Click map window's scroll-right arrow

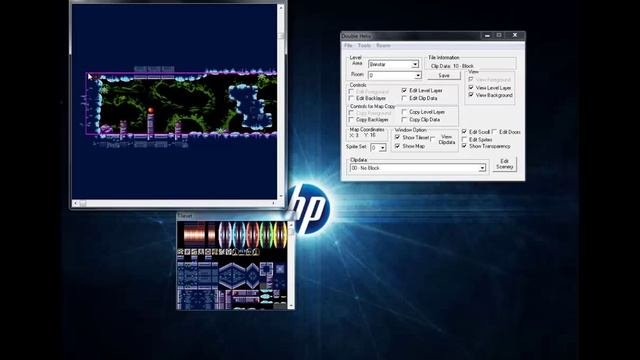[273, 203]
